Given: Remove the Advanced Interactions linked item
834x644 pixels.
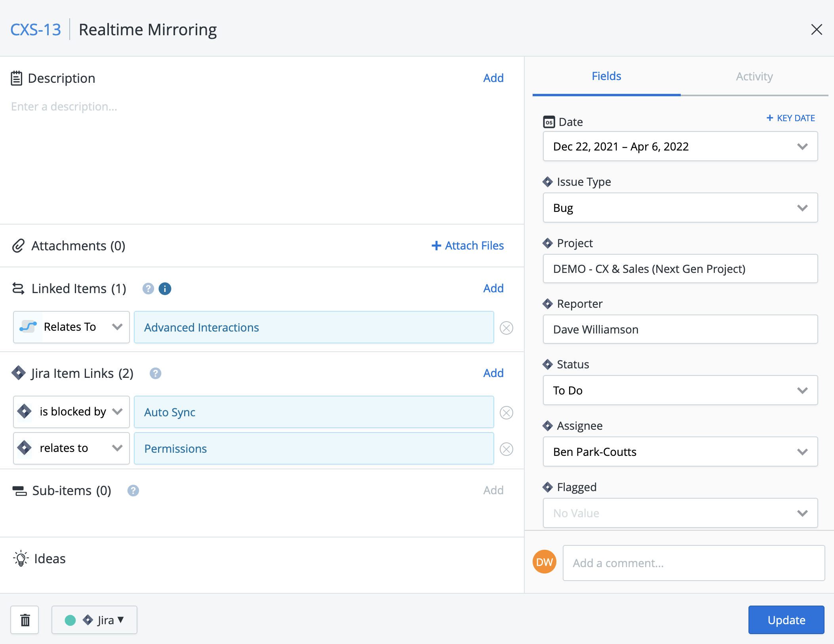Looking at the screenshot, I should click(x=506, y=328).
